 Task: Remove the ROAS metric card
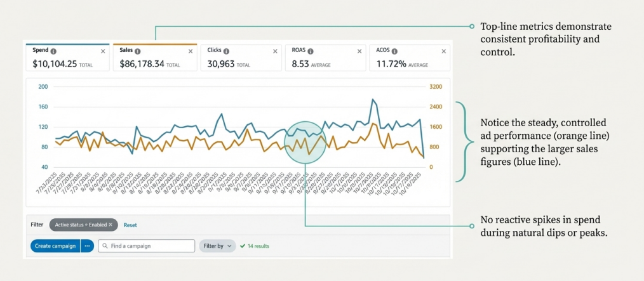click(x=360, y=51)
